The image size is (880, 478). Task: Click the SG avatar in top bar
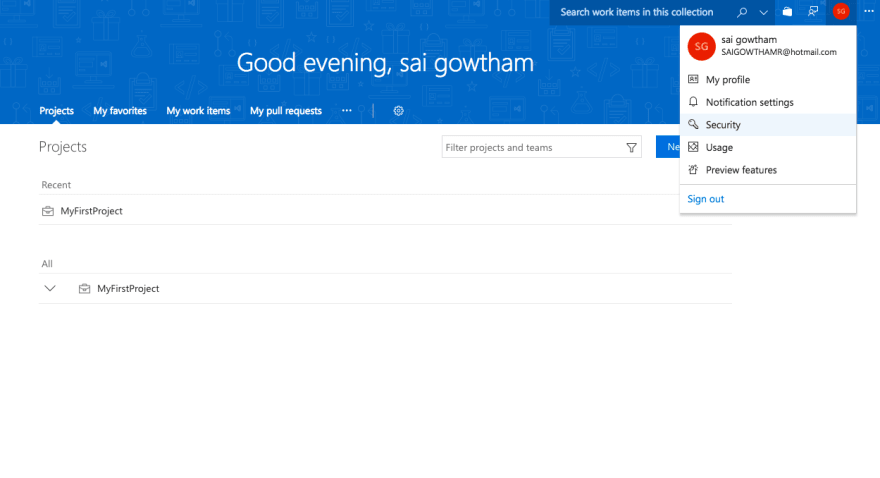pyautogui.click(x=841, y=12)
